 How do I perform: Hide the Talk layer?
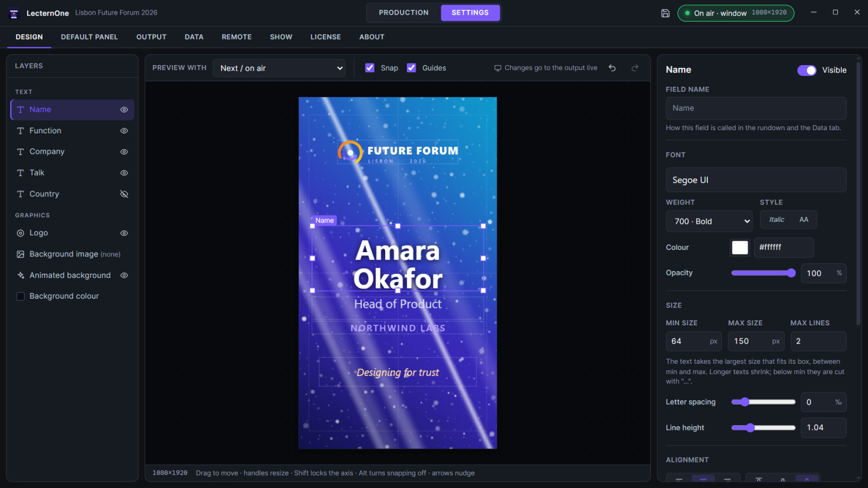[x=124, y=173]
